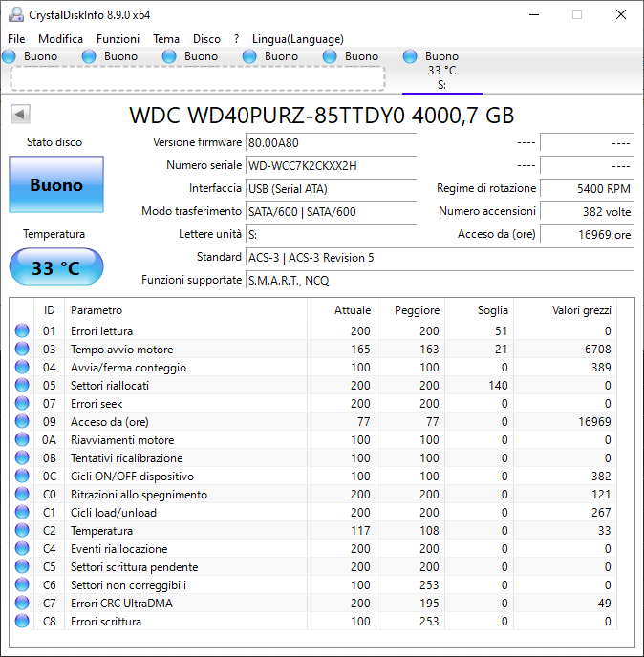644x657 pixels.
Task: Click status orb for row 01 Errori lettura
Action: coord(22,330)
